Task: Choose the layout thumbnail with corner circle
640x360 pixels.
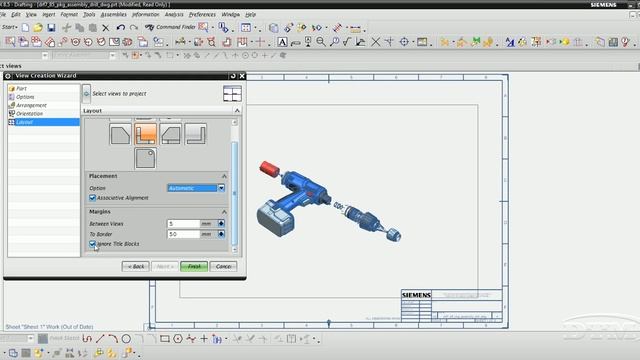Action: click(x=145, y=158)
